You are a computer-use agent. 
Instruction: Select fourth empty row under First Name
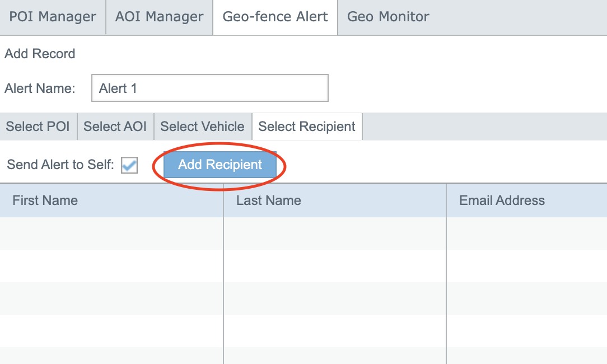111,331
